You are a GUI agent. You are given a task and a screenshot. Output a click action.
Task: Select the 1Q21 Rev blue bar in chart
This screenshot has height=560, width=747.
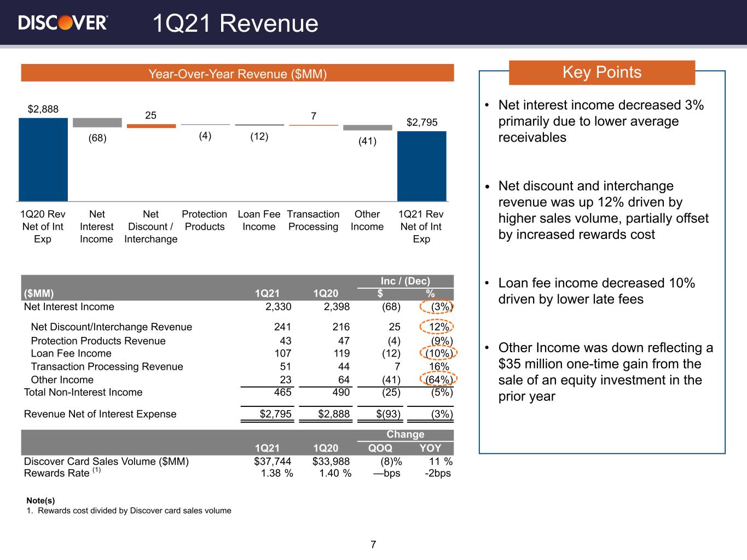(x=421, y=166)
